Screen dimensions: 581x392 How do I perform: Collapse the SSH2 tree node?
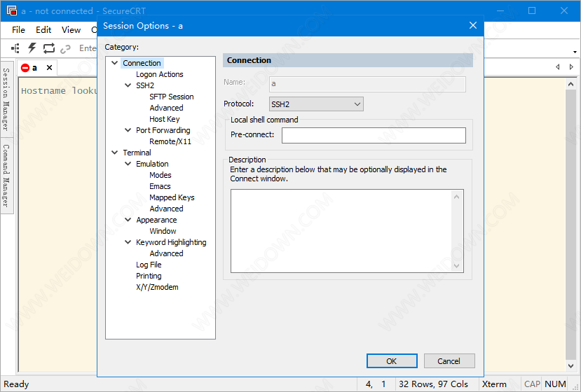pos(128,85)
